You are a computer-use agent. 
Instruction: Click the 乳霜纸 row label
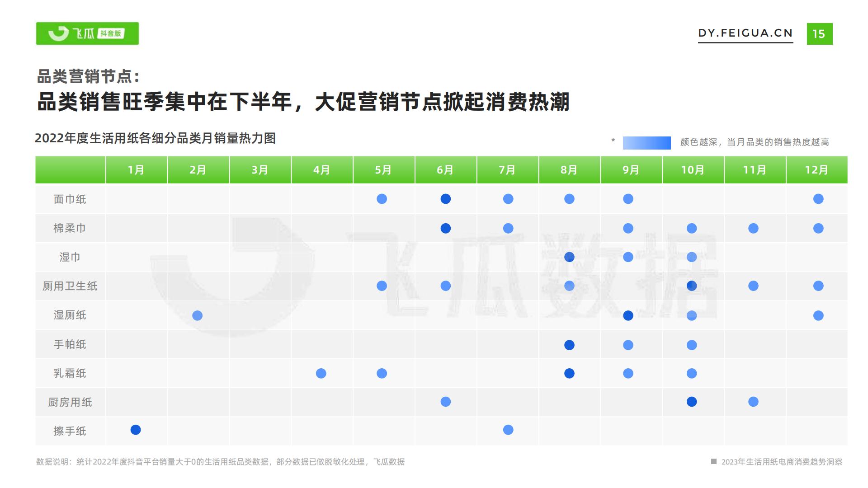70,373
